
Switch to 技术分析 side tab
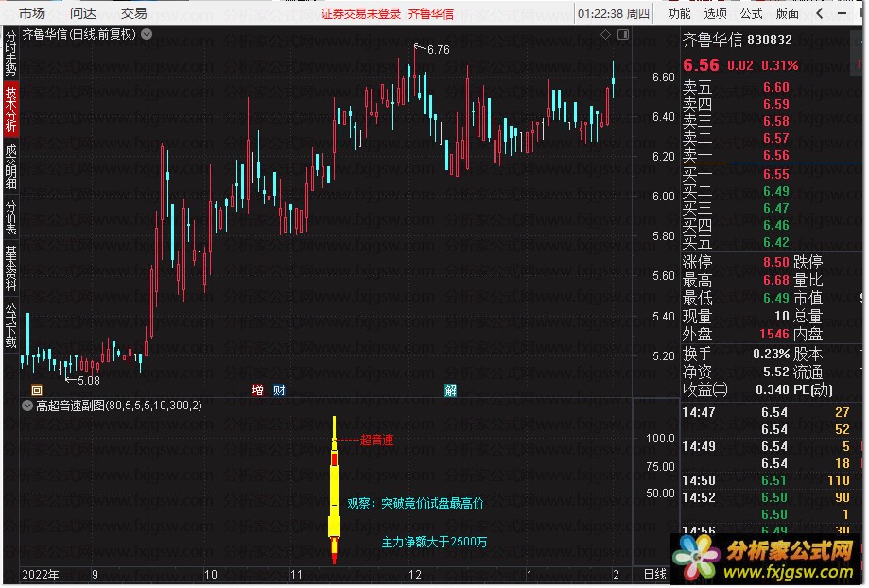coord(10,109)
